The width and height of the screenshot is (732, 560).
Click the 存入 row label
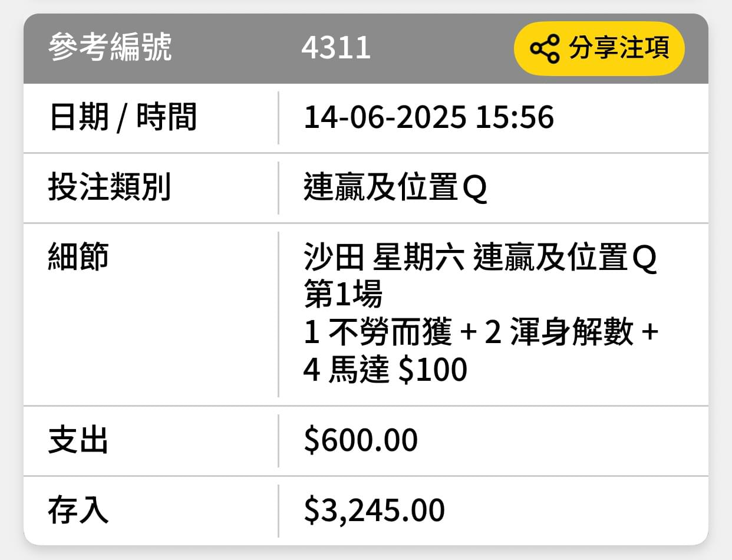click(79, 510)
